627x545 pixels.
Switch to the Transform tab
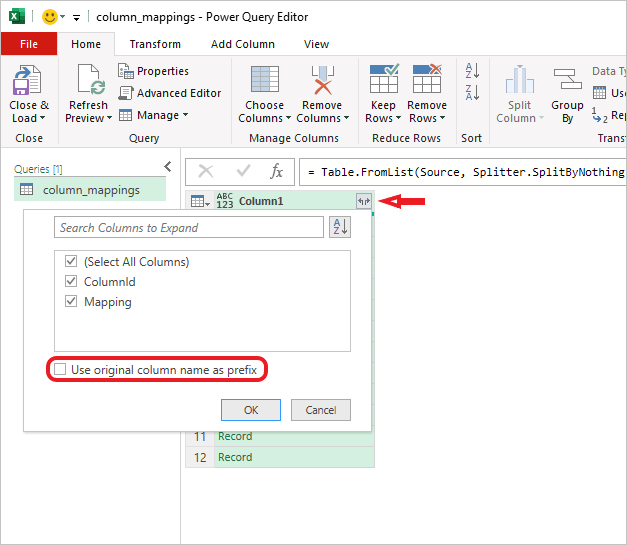click(x=155, y=44)
